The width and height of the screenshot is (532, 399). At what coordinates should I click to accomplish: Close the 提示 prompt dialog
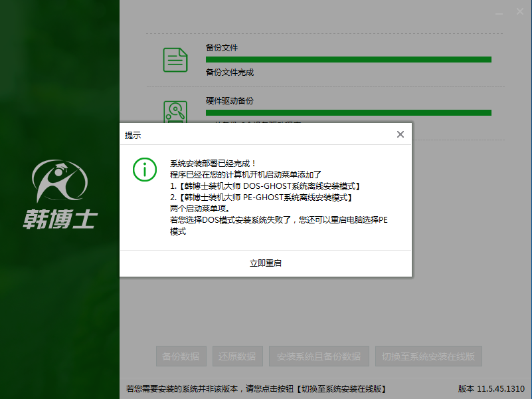pyautogui.click(x=400, y=134)
